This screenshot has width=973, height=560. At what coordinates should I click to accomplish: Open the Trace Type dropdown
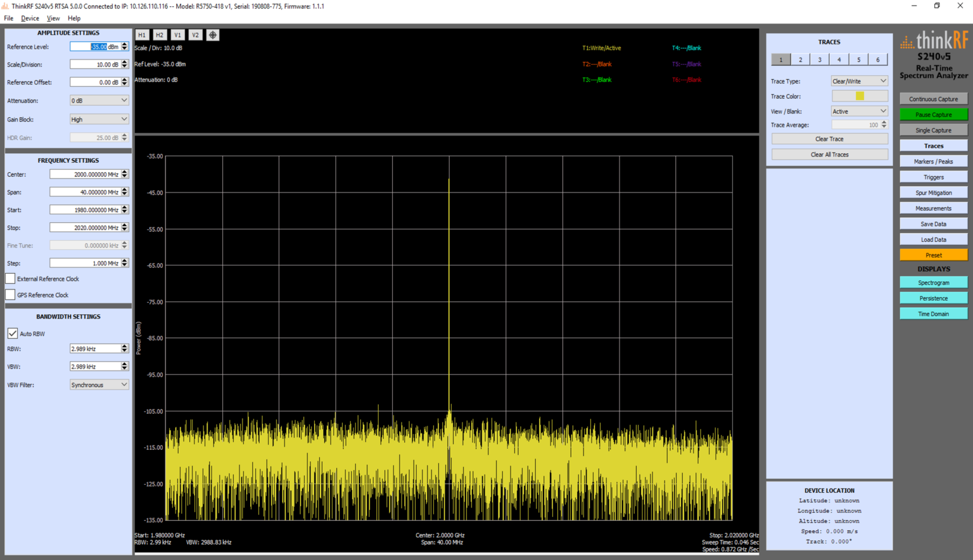(859, 80)
